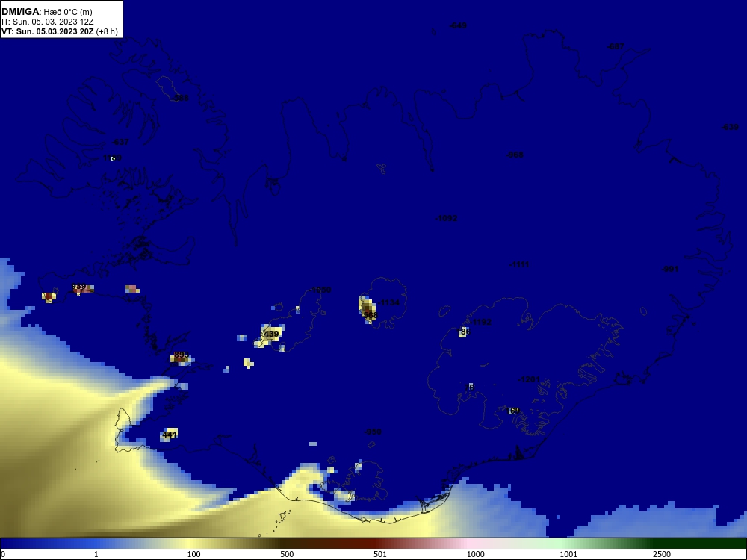Click the -1050 value label
Screen dimensions: 747x560
pyautogui.click(x=320, y=290)
